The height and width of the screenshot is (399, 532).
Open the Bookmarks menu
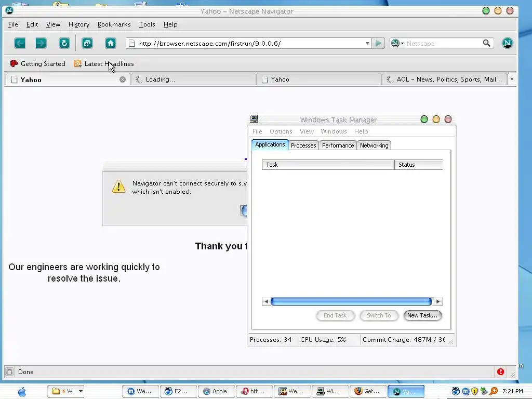114,24
